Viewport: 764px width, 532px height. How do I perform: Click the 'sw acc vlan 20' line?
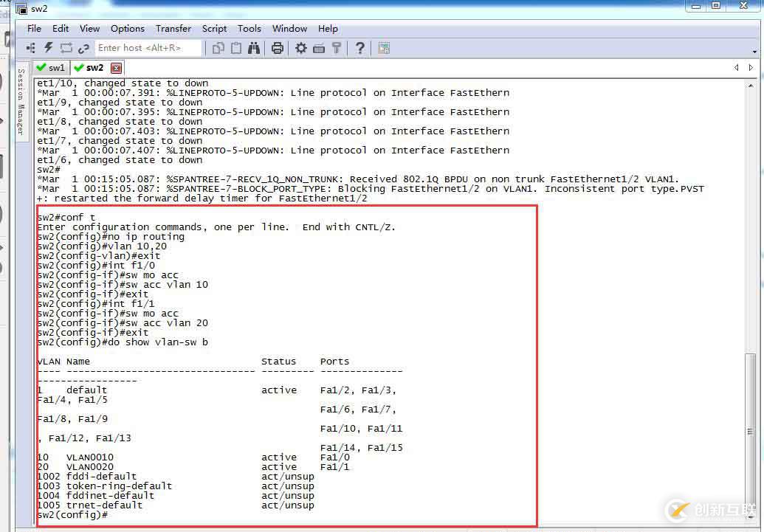(x=123, y=323)
